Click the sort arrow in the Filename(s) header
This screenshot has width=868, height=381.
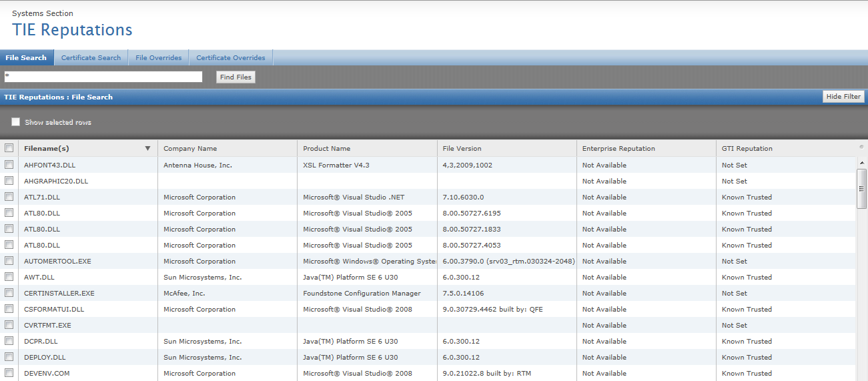click(x=147, y=149)
